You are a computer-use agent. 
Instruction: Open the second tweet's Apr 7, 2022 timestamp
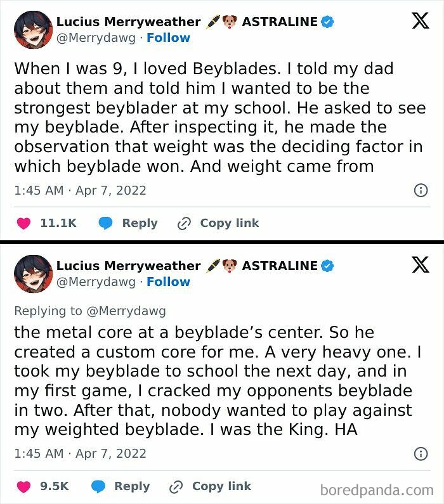pos(111,453)
